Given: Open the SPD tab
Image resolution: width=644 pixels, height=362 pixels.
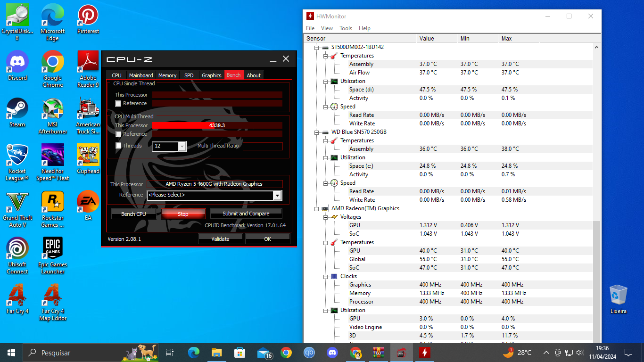Looking at the screenshot, I should pyautogui.click(x=189, y=75).
